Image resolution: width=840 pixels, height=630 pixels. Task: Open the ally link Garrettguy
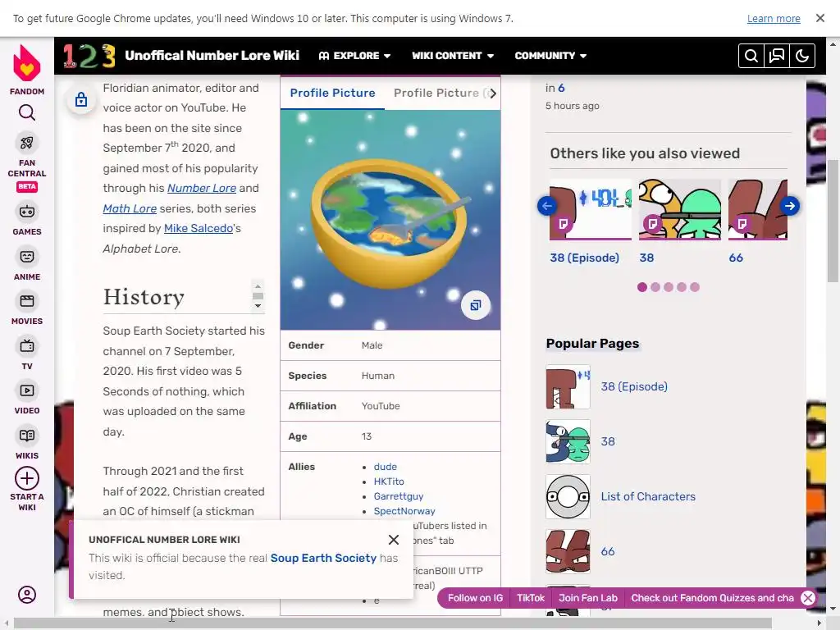point(399,496)
